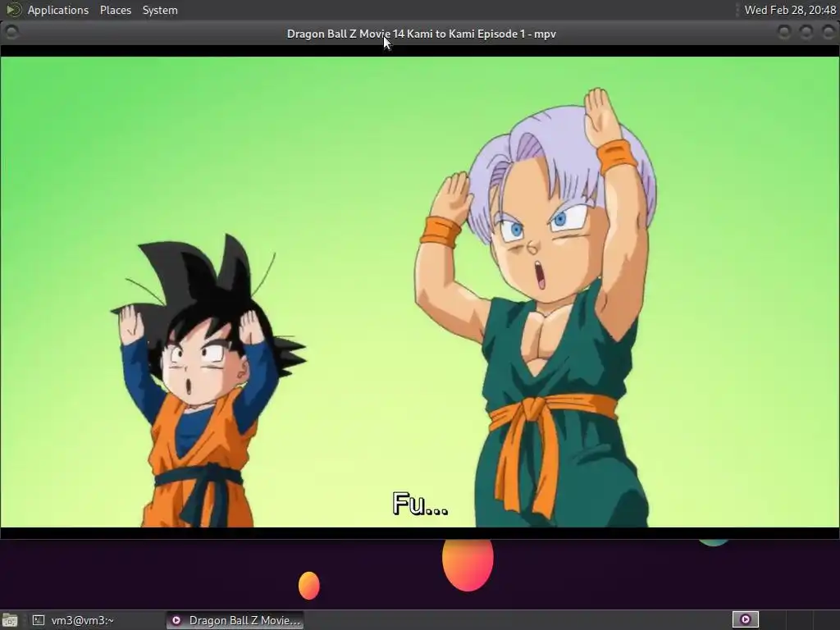Maximize the mpv window

(806, 33)
